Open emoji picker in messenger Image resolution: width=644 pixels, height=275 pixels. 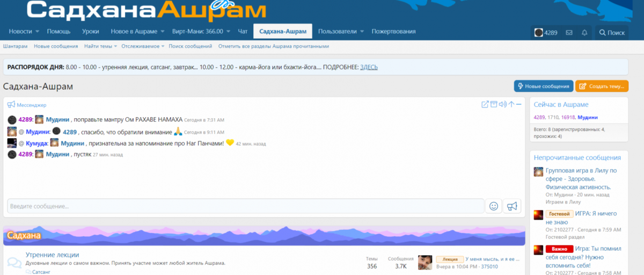point(493,206)
